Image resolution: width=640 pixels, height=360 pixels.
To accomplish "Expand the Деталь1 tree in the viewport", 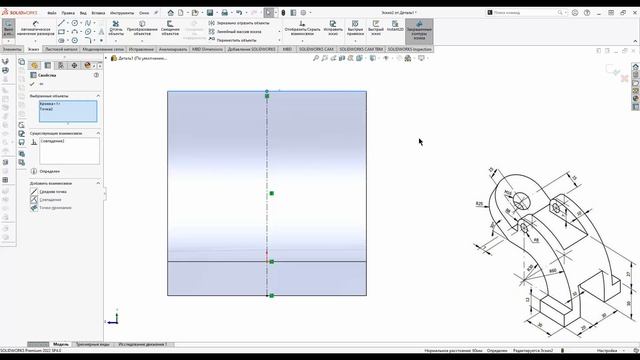I will (x=106, y=58).
